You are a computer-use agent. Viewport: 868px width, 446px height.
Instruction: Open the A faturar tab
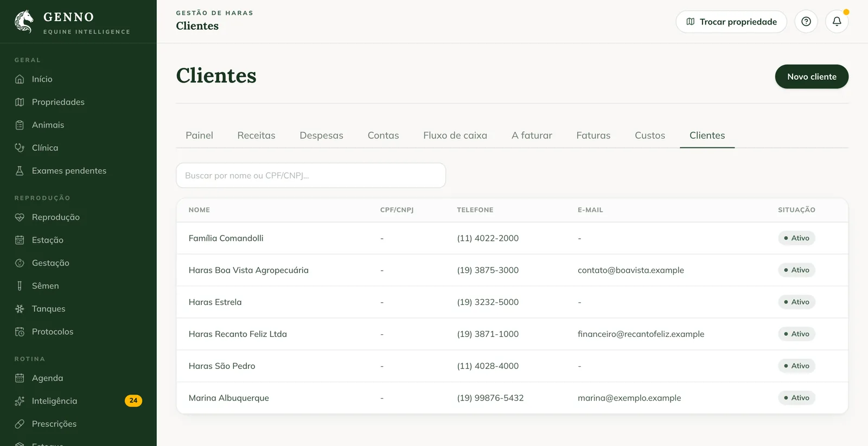point(532,136)
